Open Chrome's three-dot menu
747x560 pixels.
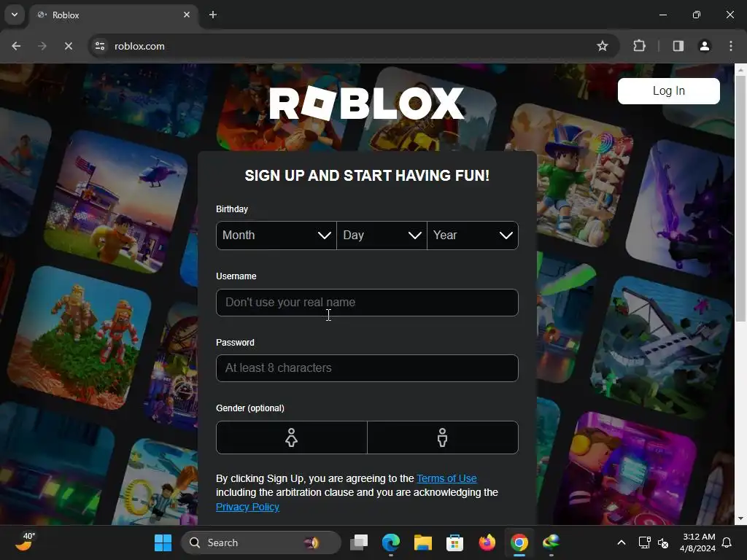click(x=731, y=46)
